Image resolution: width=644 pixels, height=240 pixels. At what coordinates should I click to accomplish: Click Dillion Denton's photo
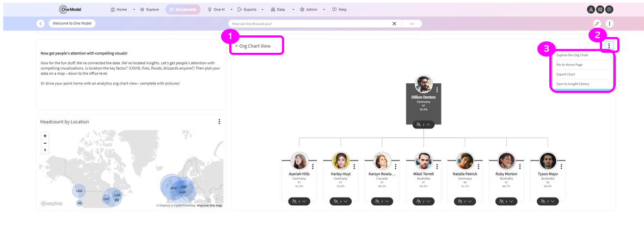coord(424,84)
